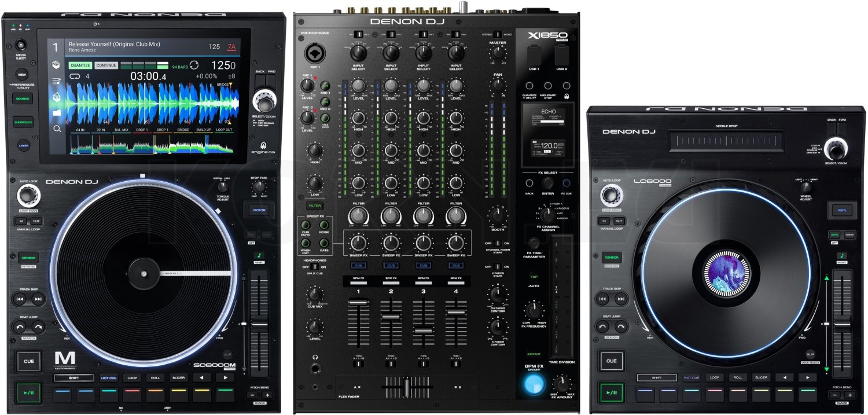
Task: Flip channel 2 INPUT SELECT switch
Action: (x=392, y=51)
